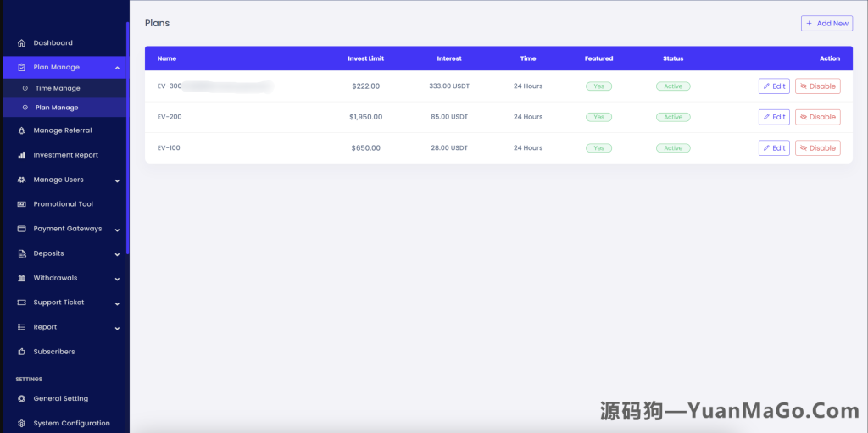Click the Plan Manage clipboard icon
Image resolution: width=868 pixels, height=433 pixels.
pyautogui.click(x=21, y=68)
